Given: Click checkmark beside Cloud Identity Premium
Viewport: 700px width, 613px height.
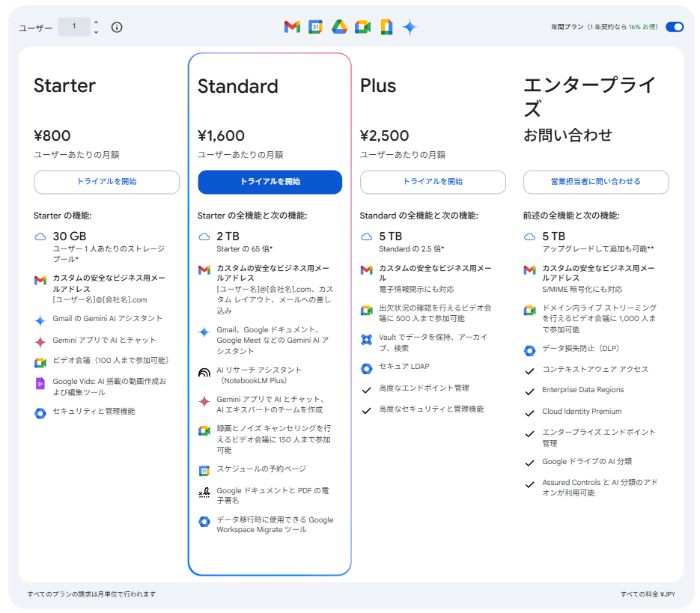Looking at the screenshot, I should point(529,413).
